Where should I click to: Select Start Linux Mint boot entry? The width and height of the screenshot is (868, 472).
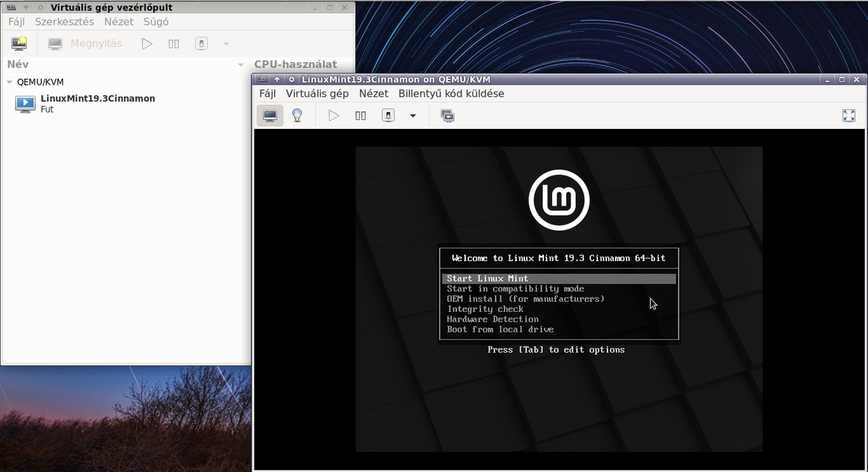coord(559,279)
